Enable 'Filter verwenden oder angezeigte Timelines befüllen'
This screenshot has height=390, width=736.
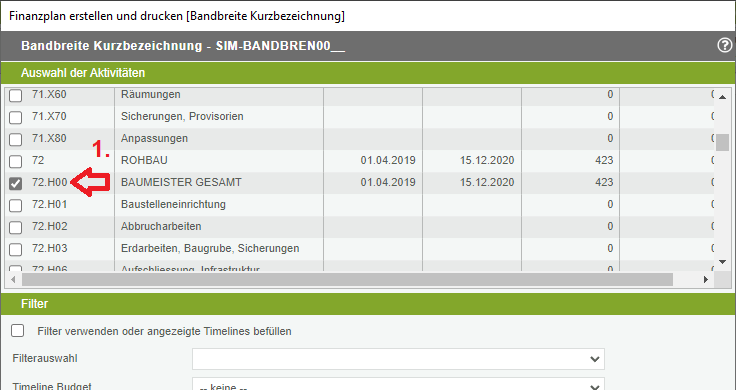tap(17, 330)
